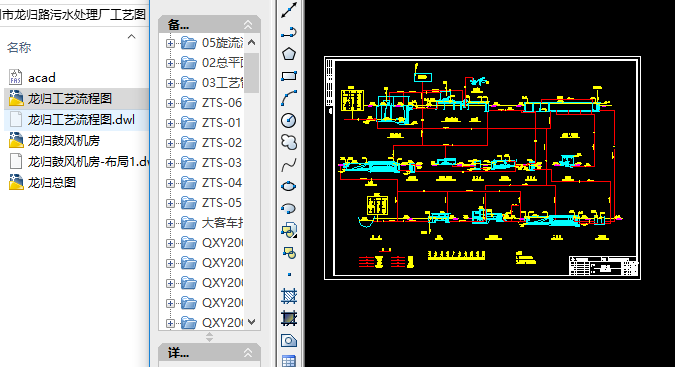675x367 pixels.
Task: Expand the ZTS-04 tree node
Action: [x=170, y=183]
